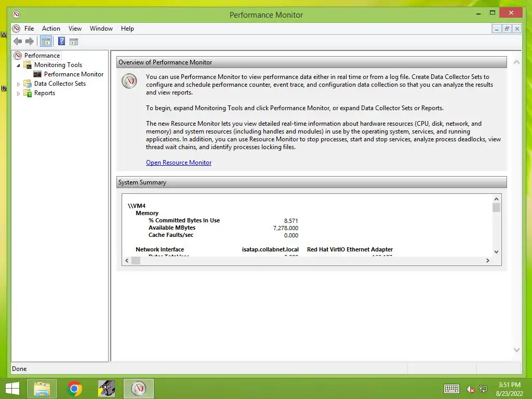Viewport: 532px width, 399px height.
Task: Click the value 7,278.000
Action: 286,228
